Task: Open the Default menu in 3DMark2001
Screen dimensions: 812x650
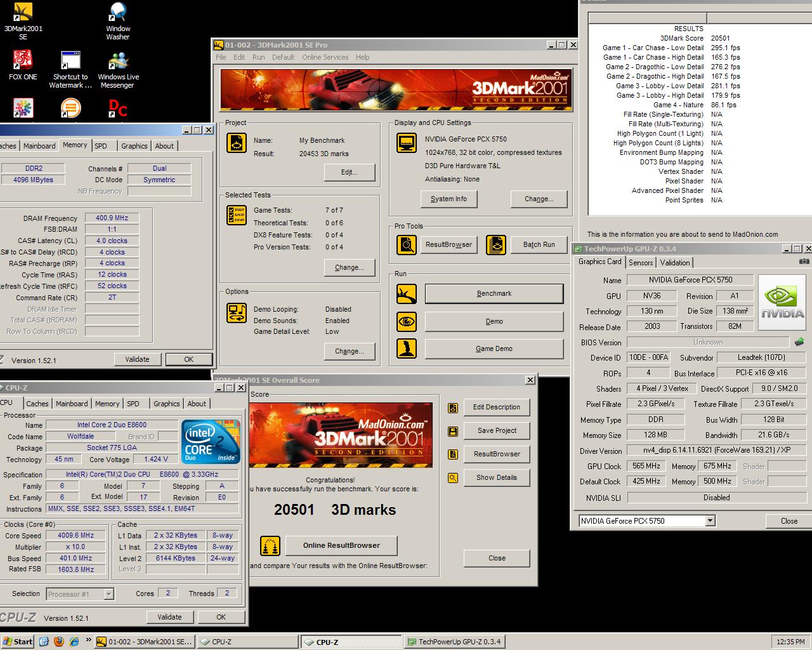Action: tap(283, 57)
